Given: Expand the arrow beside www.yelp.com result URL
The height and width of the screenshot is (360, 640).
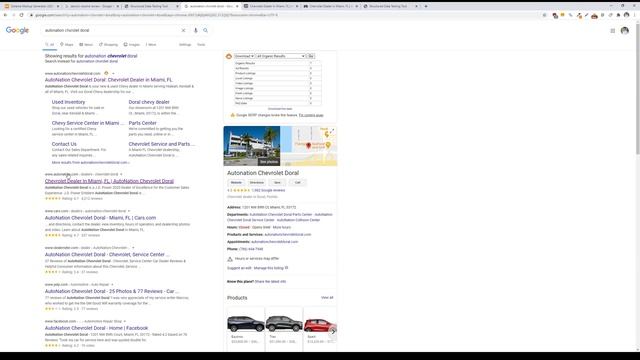Looking at the screenshot, I should click(x=112, y=284).
